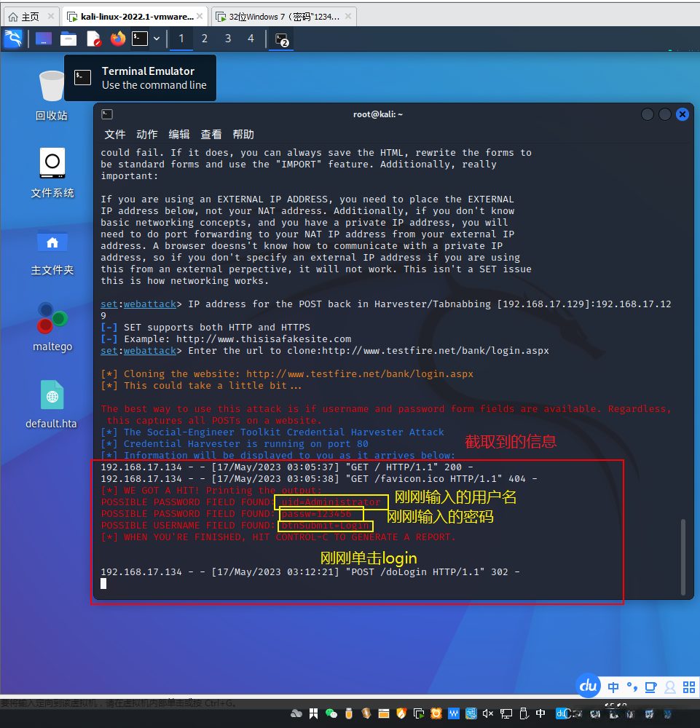This screenshot has height=728, width=700.
Task: Close the kali-linux-2022.1 tab
Action: click(x=200, y=16)
